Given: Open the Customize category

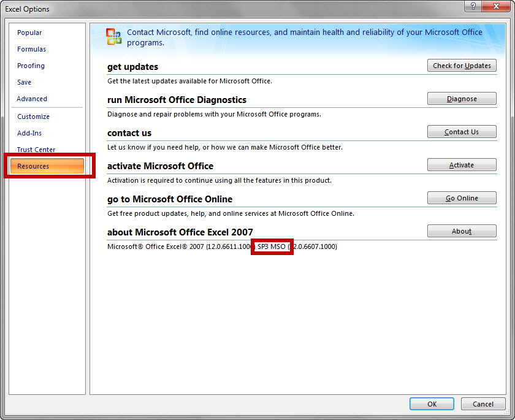Looking at the screenshot, I should click(33, 116).
